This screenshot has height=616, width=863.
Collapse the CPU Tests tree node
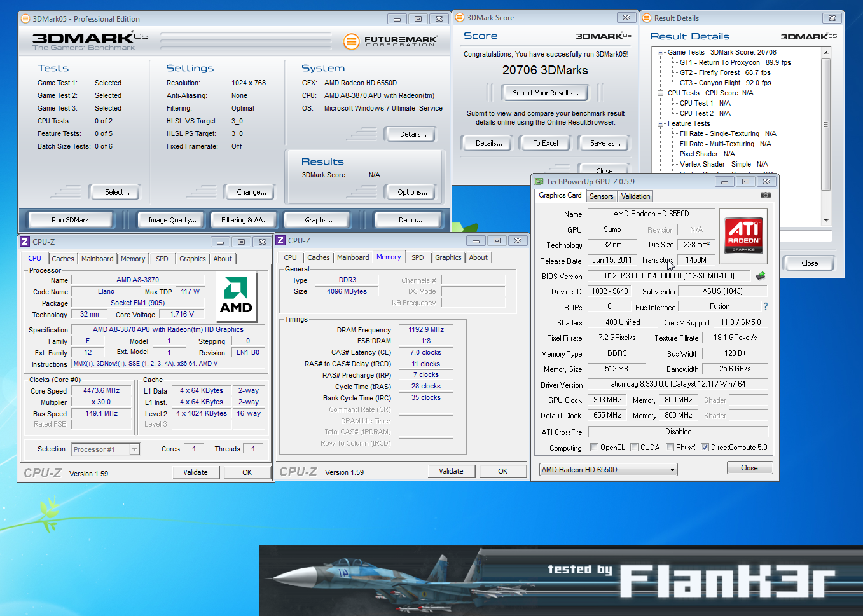(661, 93)
